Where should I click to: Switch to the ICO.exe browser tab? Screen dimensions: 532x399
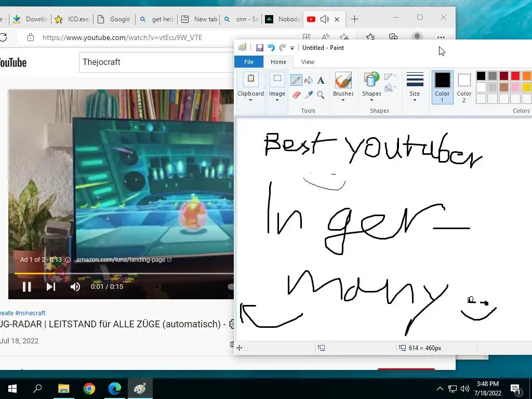click(x=73, y=19)
